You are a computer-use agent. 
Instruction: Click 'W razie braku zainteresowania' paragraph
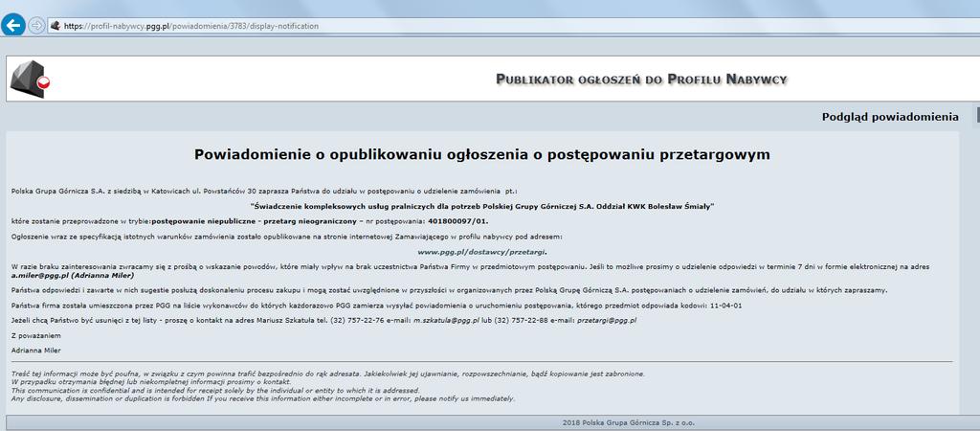471,271
